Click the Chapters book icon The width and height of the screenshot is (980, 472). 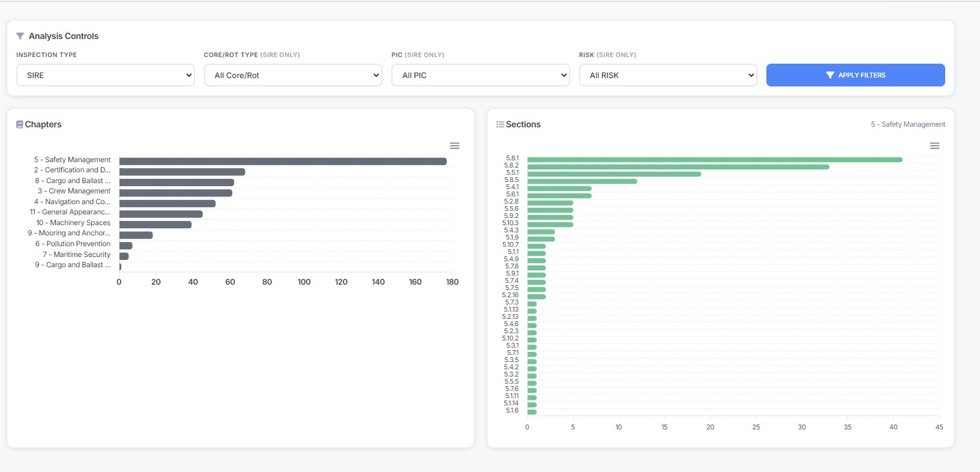click(20, 124)
